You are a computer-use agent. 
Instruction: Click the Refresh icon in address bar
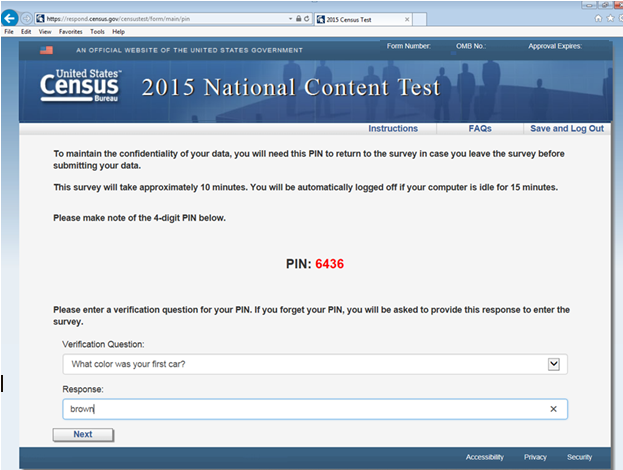point(306,18)
